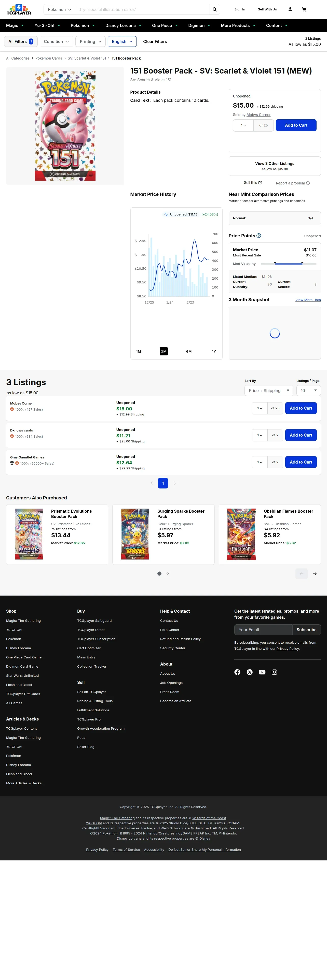Viewport: 327px width, 980px height.
Task: Click Clear Filters
Action: click(155, 41)
